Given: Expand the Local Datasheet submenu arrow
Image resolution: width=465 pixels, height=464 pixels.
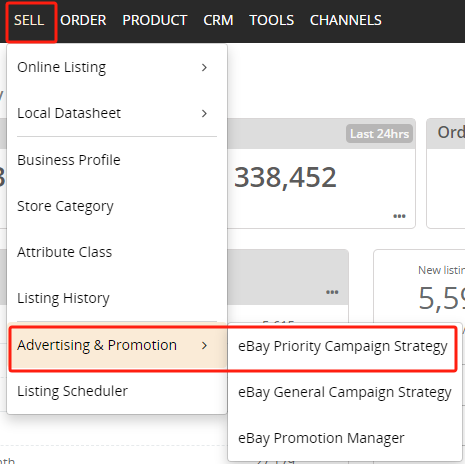Looking at the screenshot, I should pos(204,114).
